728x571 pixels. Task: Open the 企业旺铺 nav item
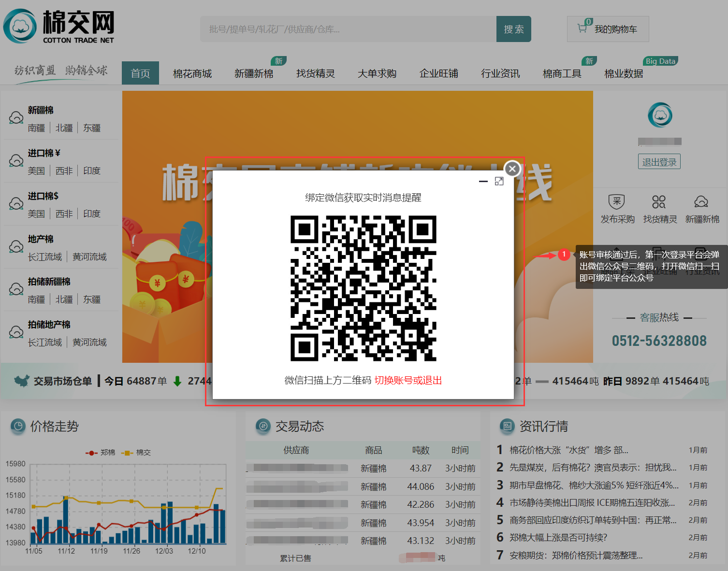439,73
